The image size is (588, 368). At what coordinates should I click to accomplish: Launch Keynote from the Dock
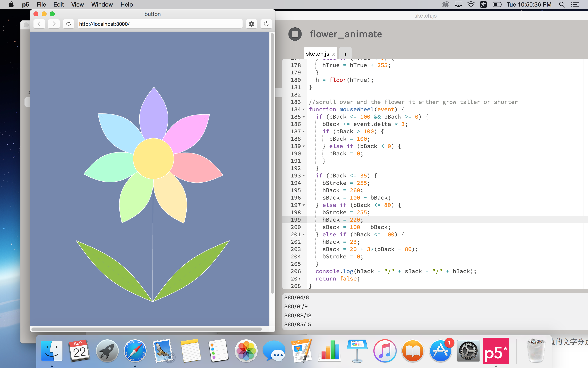pos(357,351)
